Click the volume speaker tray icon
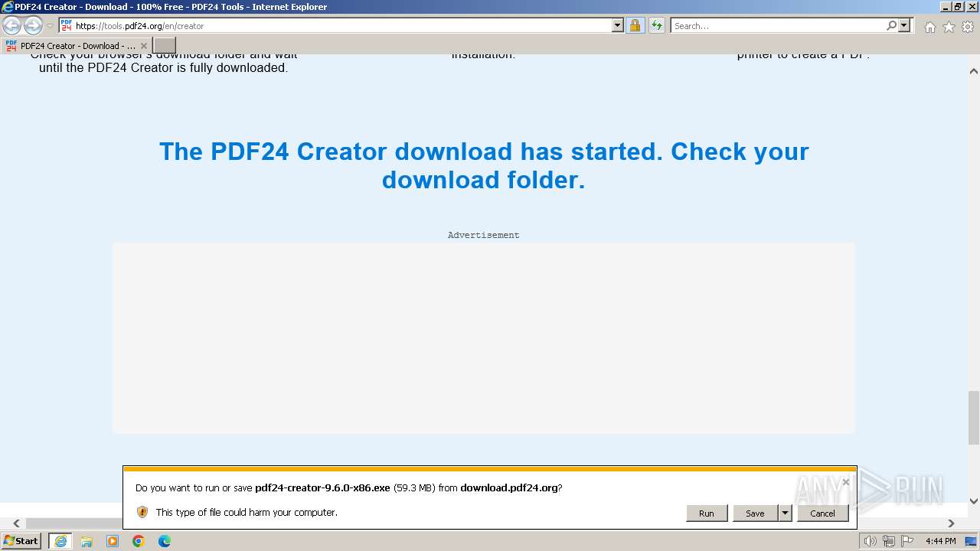The image size is (980, 551). point(870,541)
